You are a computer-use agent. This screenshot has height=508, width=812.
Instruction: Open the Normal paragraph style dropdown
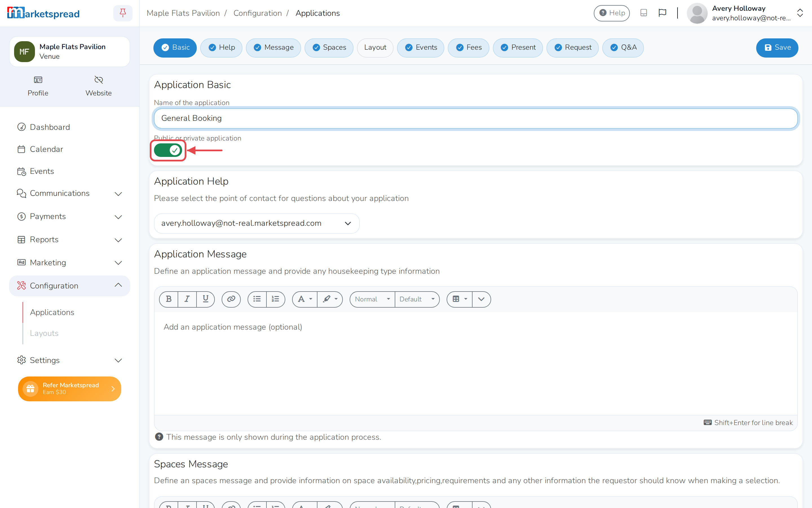(x=372, y=299)
